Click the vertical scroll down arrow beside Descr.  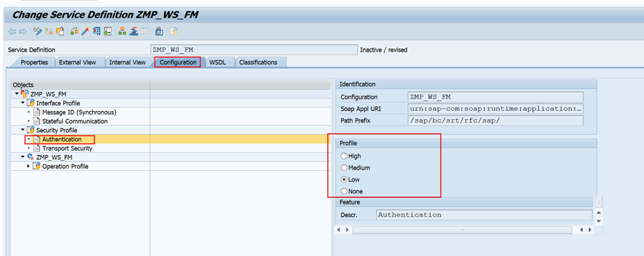pos(598,221)
